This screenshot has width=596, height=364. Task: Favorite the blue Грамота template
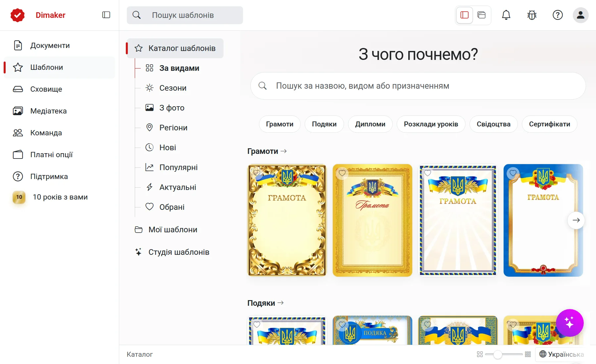point(513,173)
